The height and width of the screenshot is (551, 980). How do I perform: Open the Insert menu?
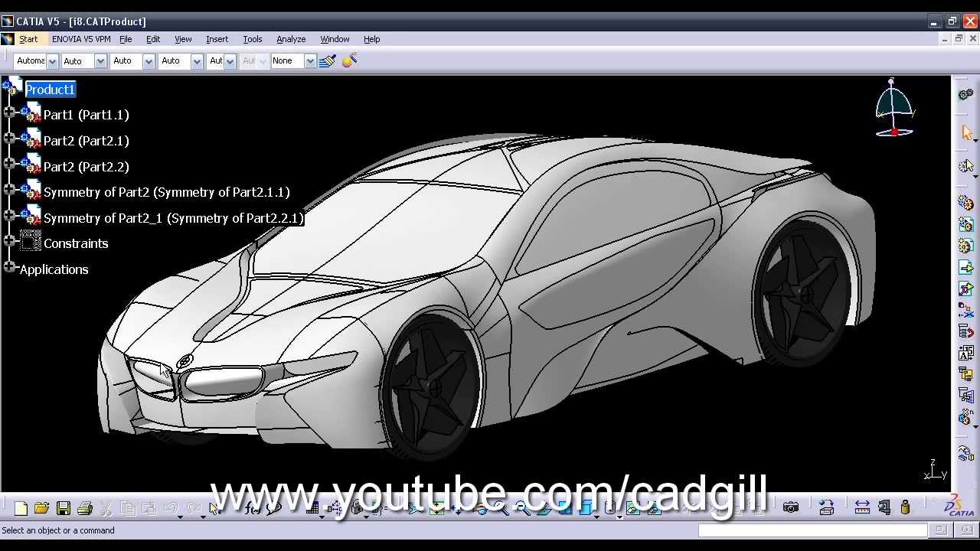coord(217,39)
